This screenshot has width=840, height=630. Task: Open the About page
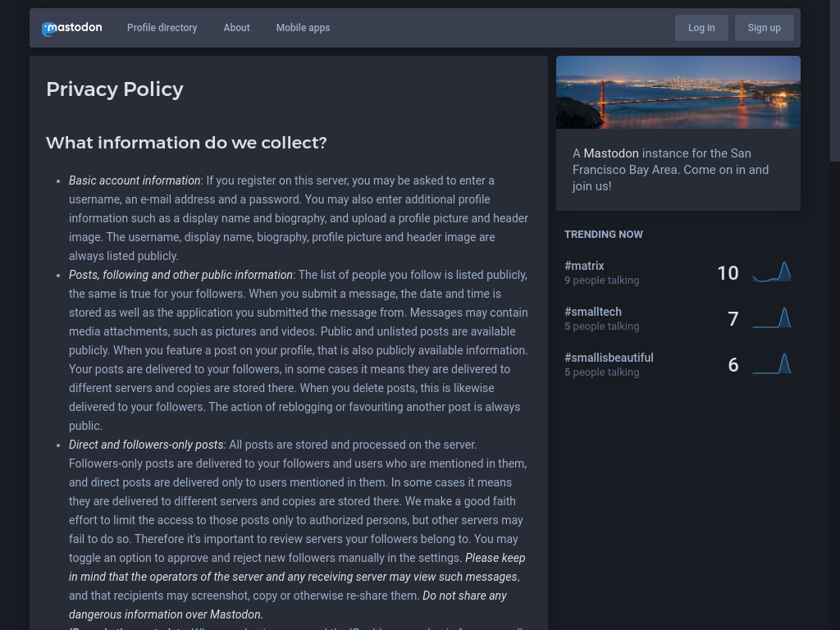click(x=236, y=28)
